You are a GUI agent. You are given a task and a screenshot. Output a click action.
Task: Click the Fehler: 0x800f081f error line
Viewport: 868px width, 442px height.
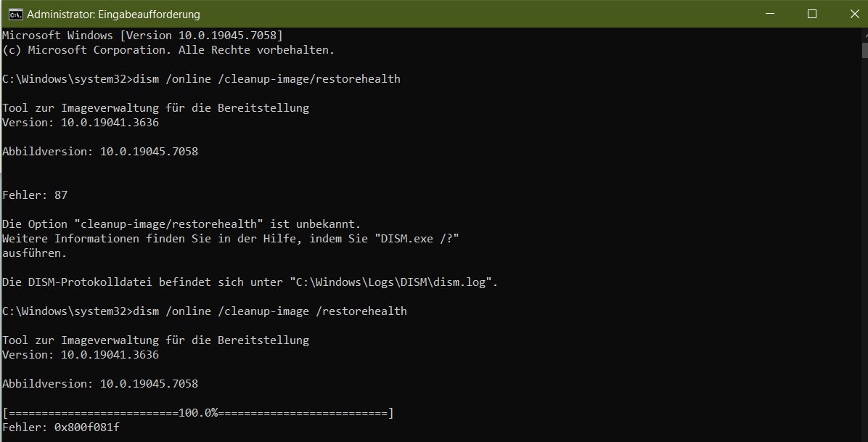[61, 427]
